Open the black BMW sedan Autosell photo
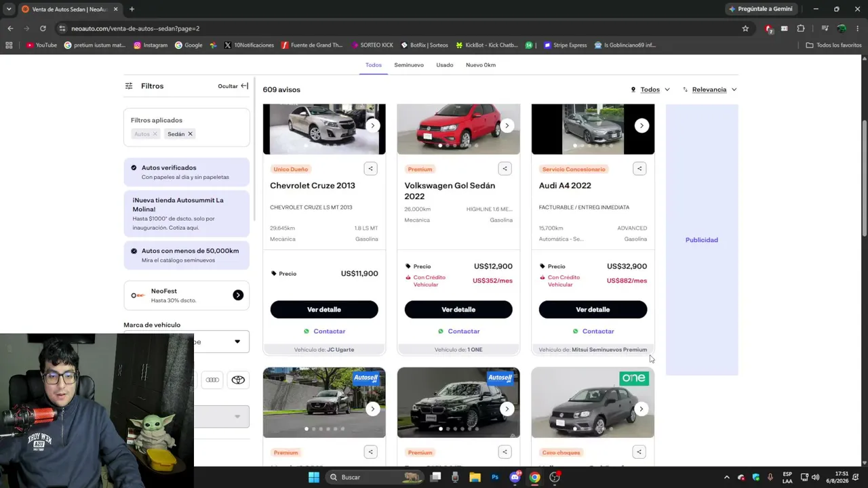The height and width of the screenshot is (488, 868). click(x=458, y=403)
